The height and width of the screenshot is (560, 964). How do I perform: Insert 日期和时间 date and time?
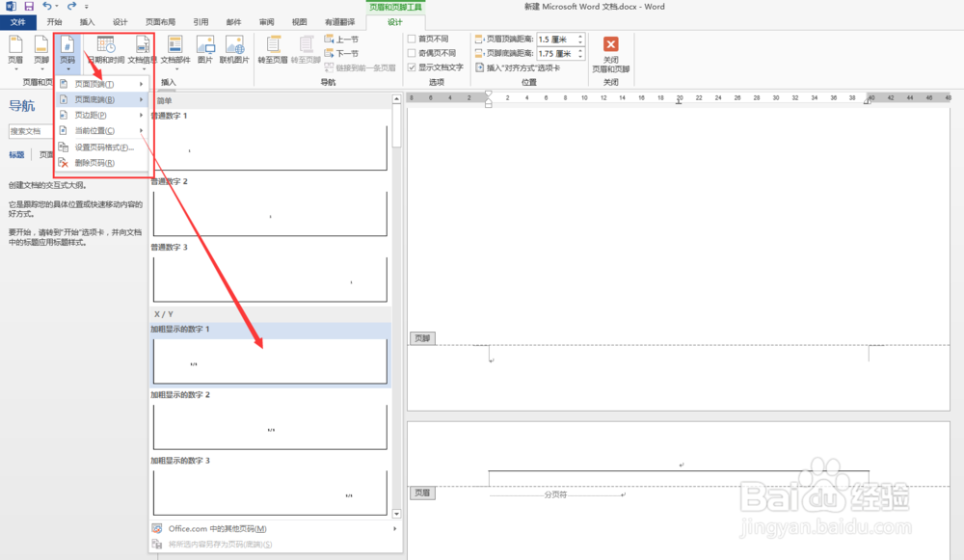(x=106, y=52)
